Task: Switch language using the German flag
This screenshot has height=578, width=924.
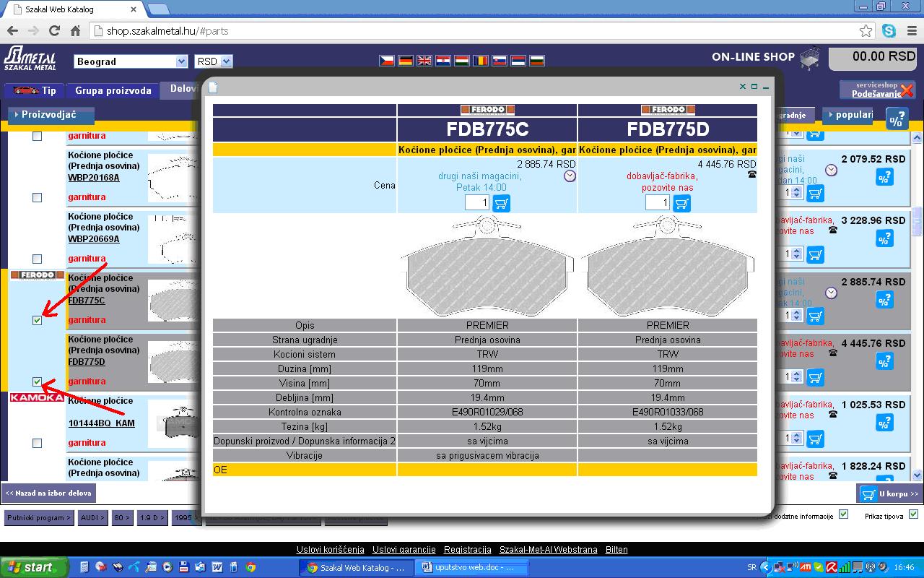Action: tap(406, 61)
